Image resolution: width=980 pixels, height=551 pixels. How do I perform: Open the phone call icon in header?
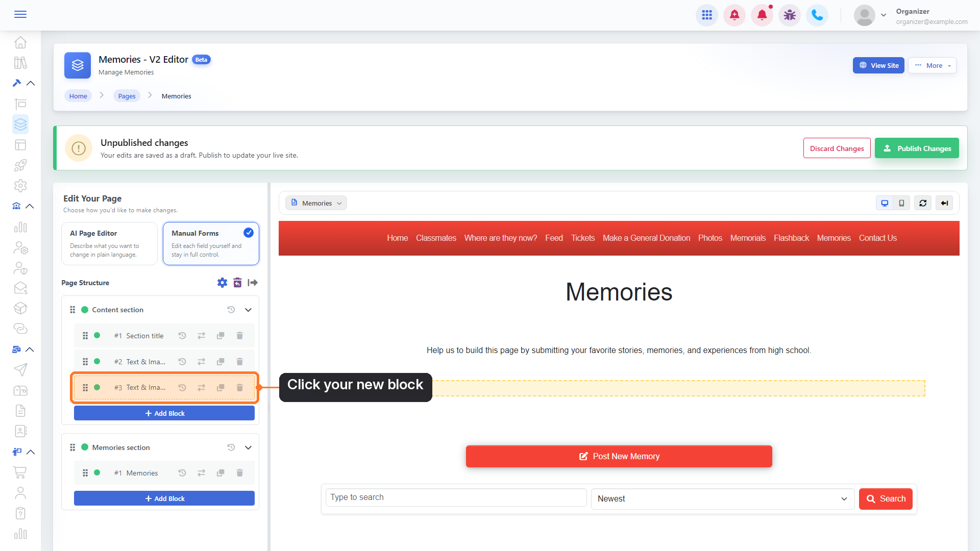pos(817,15)
